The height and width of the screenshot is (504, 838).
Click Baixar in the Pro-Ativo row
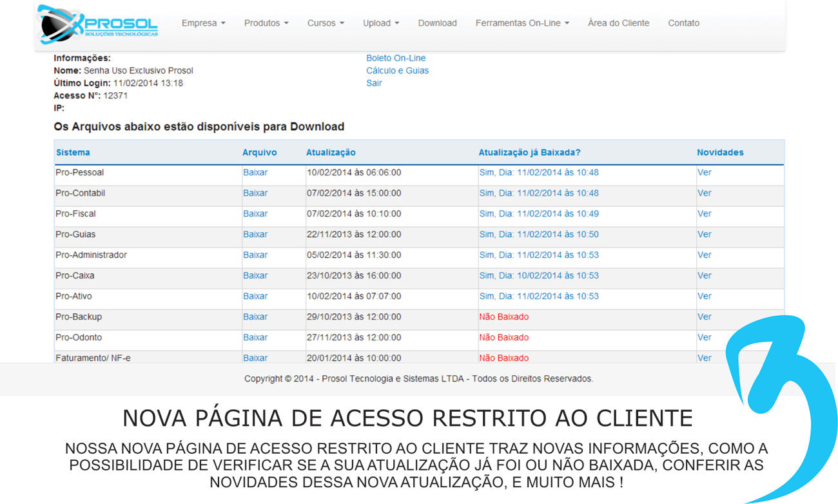tap(255, 296)
